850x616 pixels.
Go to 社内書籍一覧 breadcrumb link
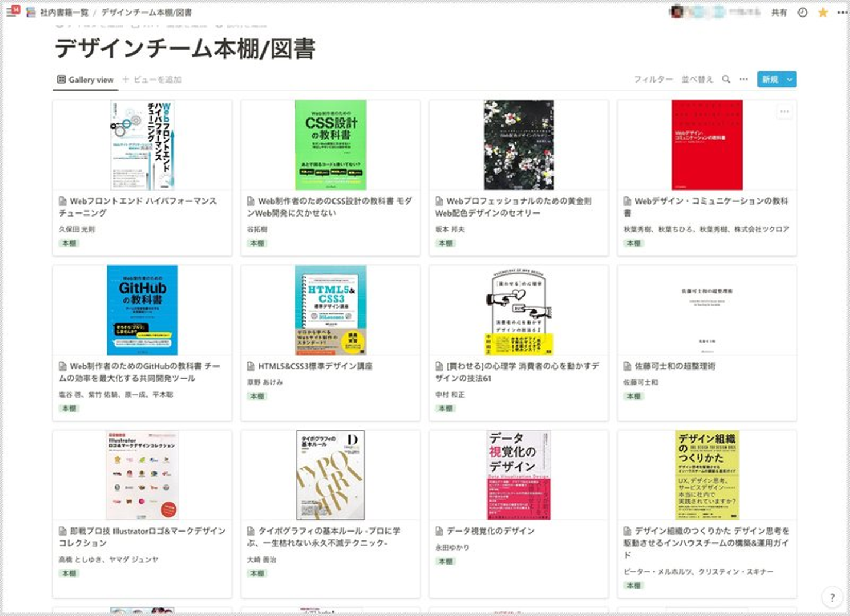coord(64,12)
